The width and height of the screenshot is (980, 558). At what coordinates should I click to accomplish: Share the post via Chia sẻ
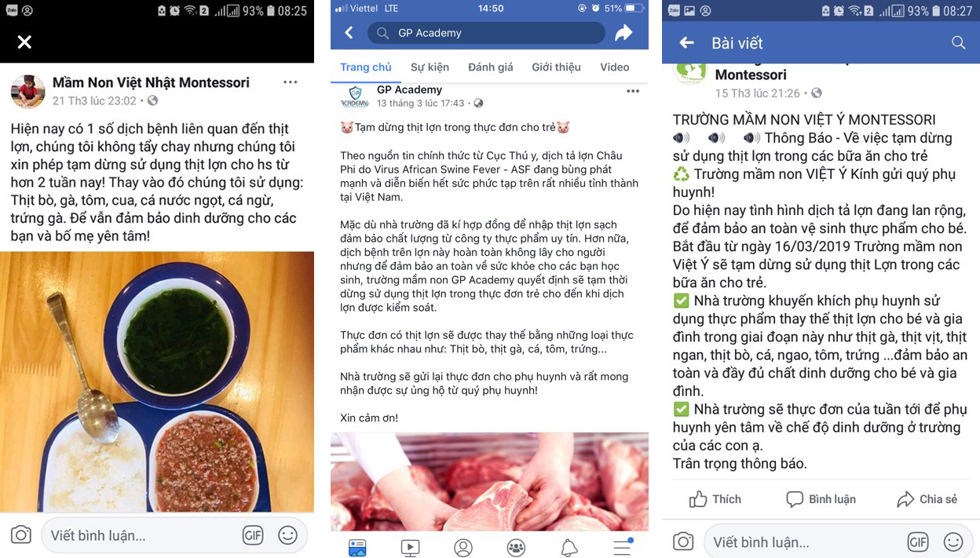click(927, 499)
